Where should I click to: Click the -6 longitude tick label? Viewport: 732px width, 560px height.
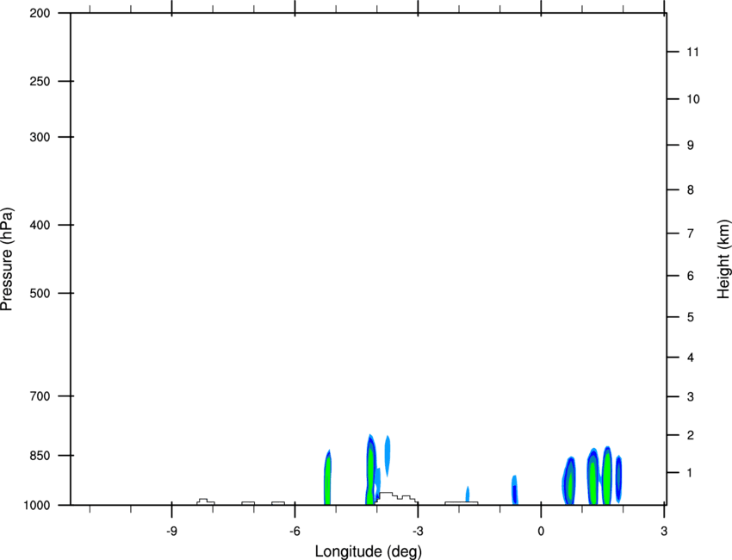click(x=295, y=532)
